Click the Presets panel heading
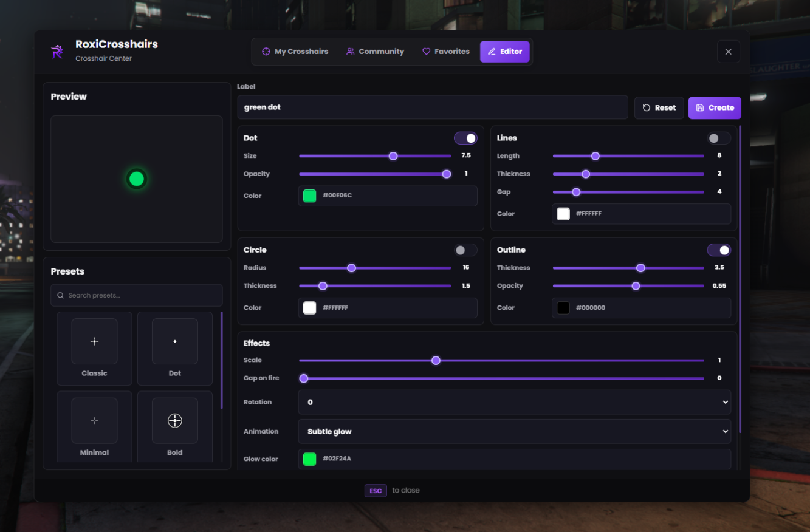810x532 pixels. click(x=67, y=271)
